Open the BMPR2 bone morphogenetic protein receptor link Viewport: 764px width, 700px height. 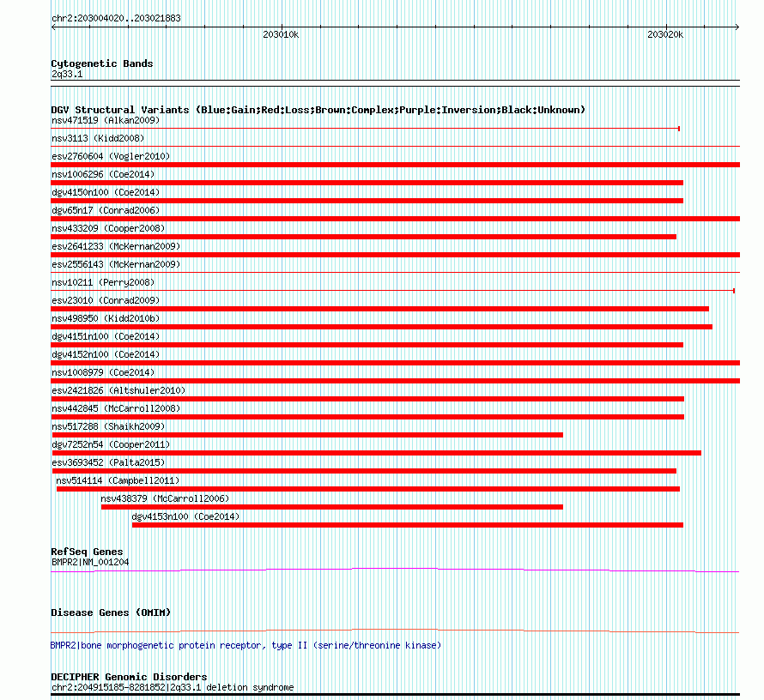pyautogui.click(x=246, y=645)
